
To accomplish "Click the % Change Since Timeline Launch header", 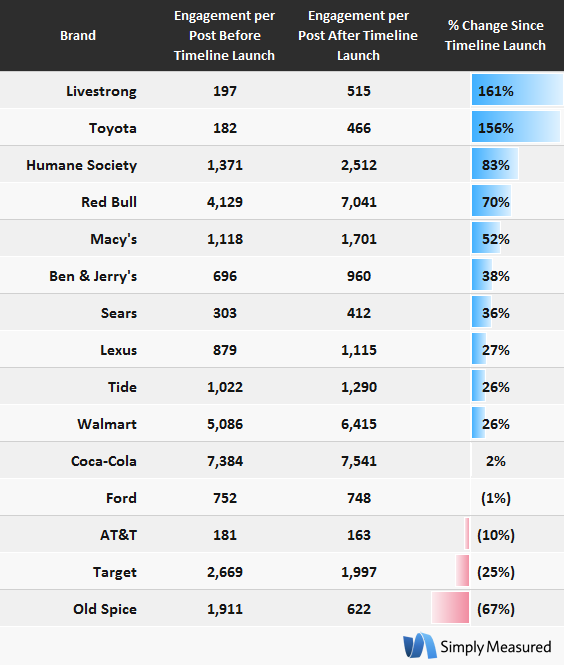I will pyautogui.click(x=495, y=36).
